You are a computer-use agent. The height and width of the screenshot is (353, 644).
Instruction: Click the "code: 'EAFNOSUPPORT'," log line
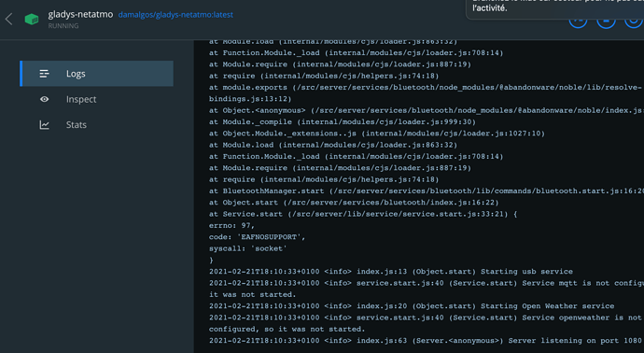point(257,237)
